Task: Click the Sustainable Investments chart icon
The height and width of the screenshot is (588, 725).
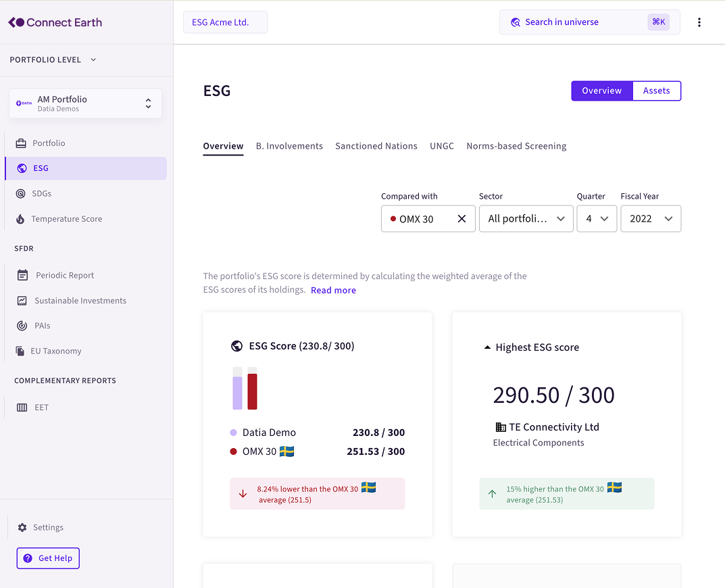Action: tap(22, 301)
